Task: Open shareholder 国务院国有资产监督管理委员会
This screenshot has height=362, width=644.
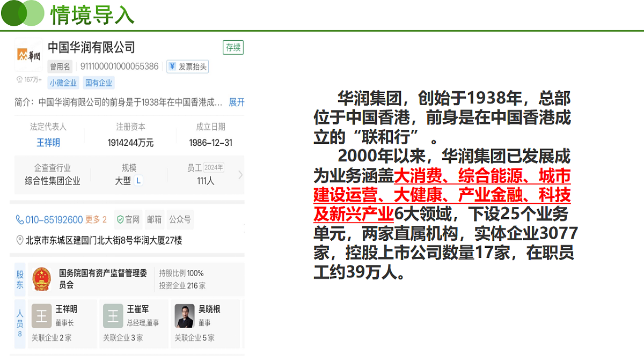Action: (x=103, y=279)
